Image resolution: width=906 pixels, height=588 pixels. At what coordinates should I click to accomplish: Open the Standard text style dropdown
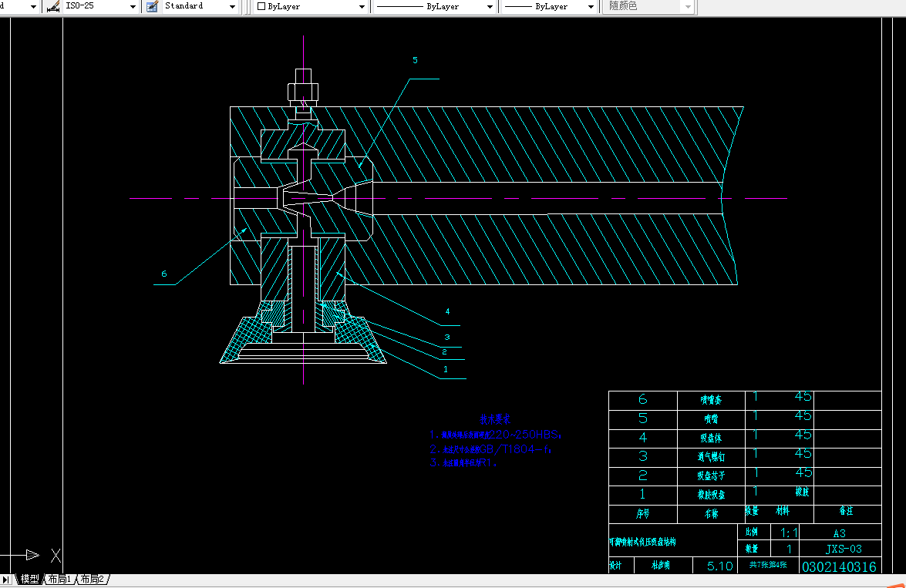(233, 6)
